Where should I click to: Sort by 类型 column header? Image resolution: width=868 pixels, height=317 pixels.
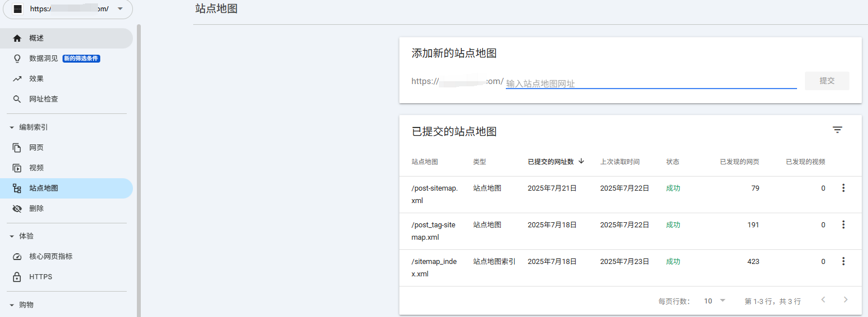479,162
